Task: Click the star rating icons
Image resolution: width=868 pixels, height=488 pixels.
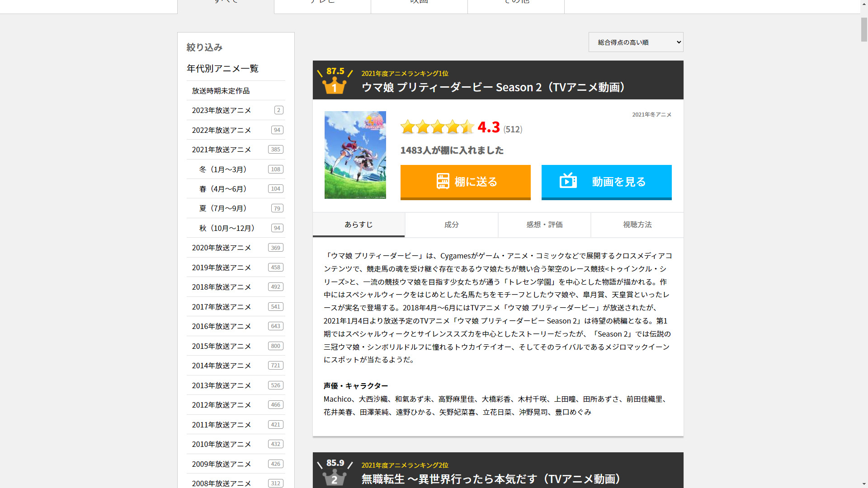Action: [437, 127]
